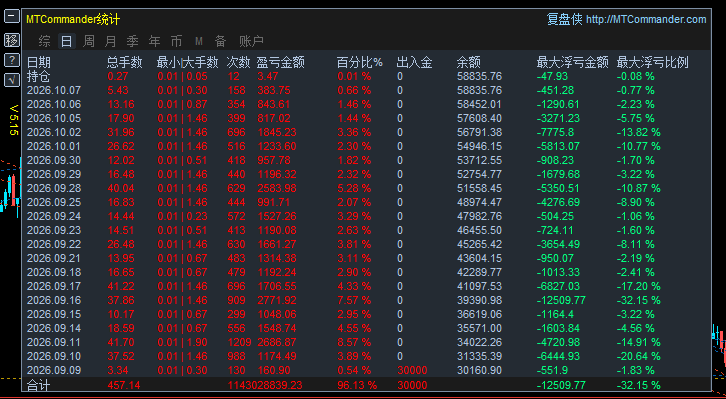Click the 次数 column header

pos(239,62)
